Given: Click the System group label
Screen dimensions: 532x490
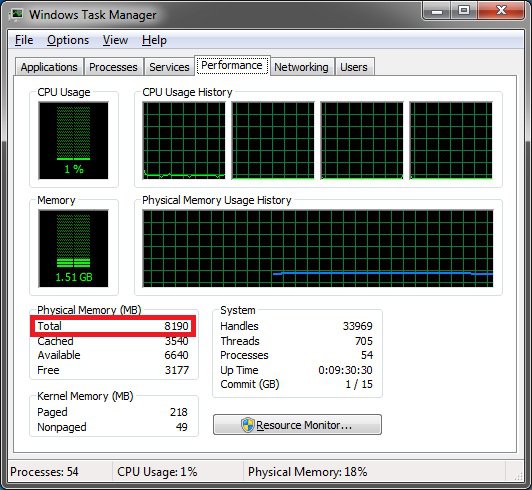Looking at the screenshot, I should point(238,310).
